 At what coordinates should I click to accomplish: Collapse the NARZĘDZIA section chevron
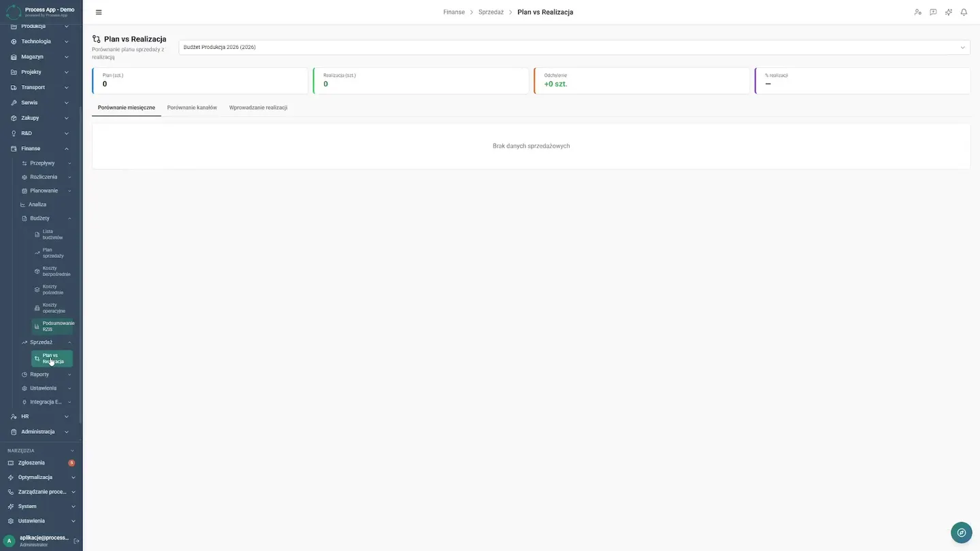click(73, 450)
